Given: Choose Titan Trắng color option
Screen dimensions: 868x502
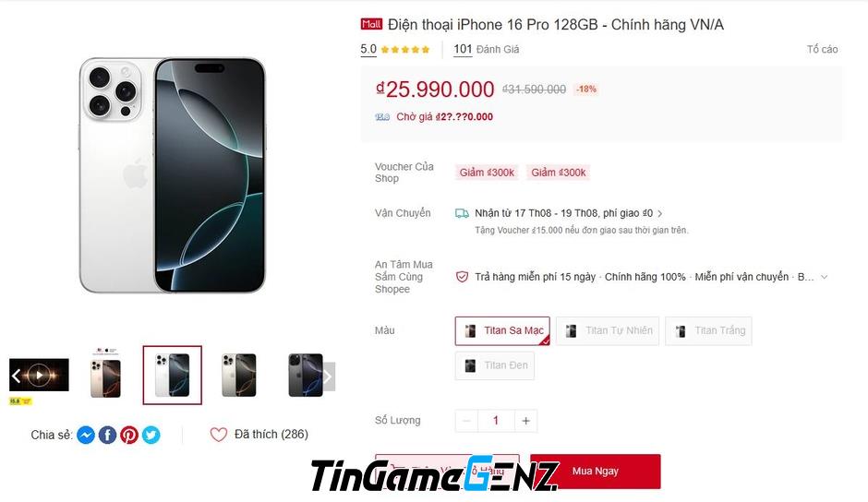Looking at the screenshot, I should point(708,331).
